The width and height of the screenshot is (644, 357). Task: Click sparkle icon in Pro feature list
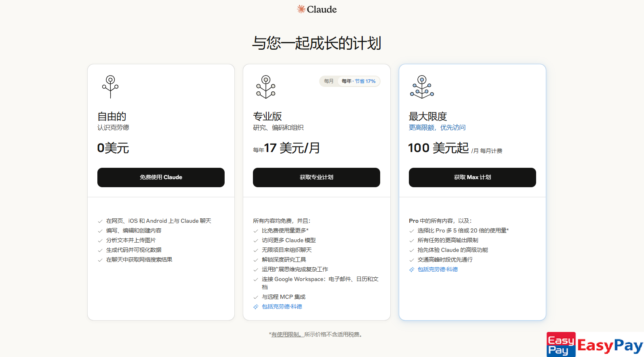tap(256, 307)
